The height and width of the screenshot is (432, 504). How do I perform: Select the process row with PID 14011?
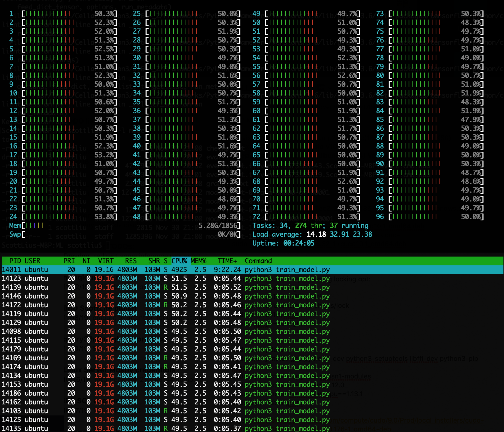click(x=252, y=270)
